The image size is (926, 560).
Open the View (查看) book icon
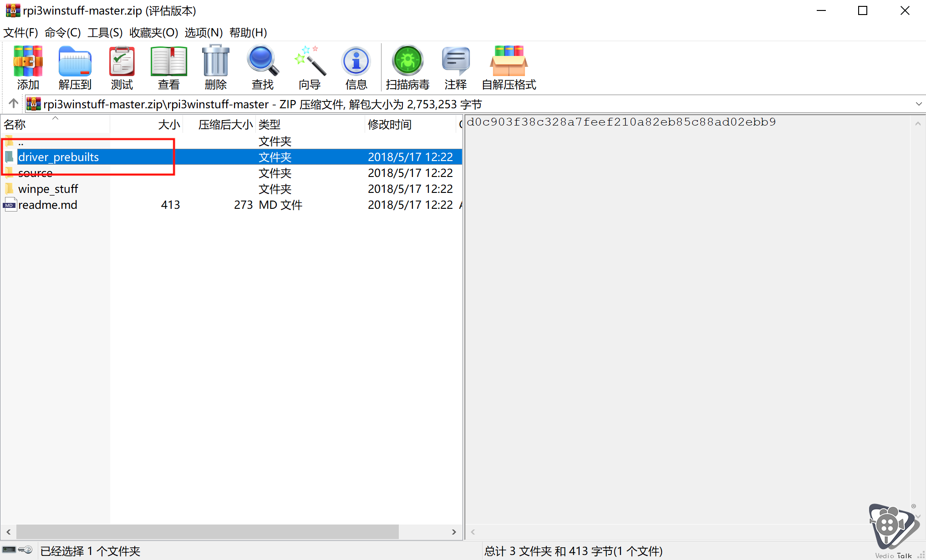coord(168,61)
